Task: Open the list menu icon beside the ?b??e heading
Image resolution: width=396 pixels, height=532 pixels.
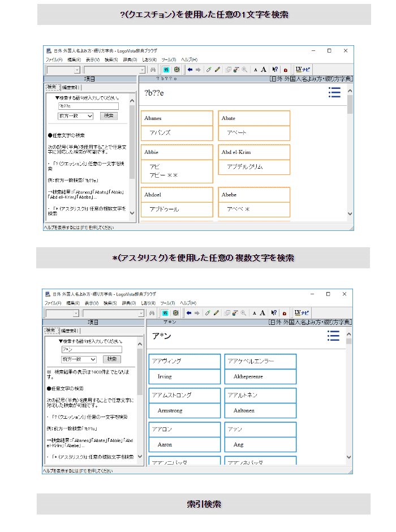Action: (334, 93)
